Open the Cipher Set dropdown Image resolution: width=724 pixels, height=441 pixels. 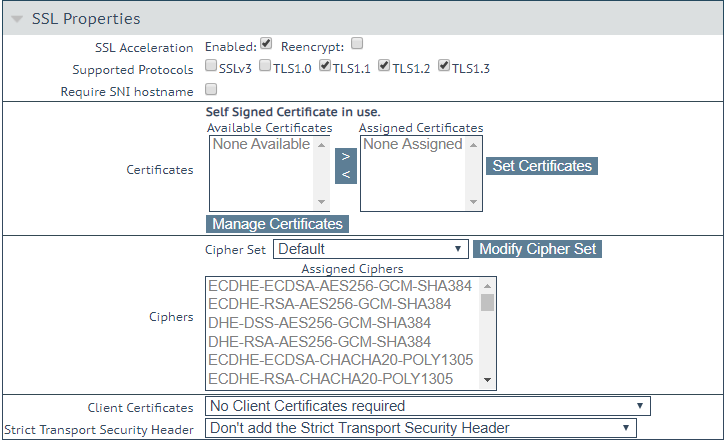coord(371,249)
